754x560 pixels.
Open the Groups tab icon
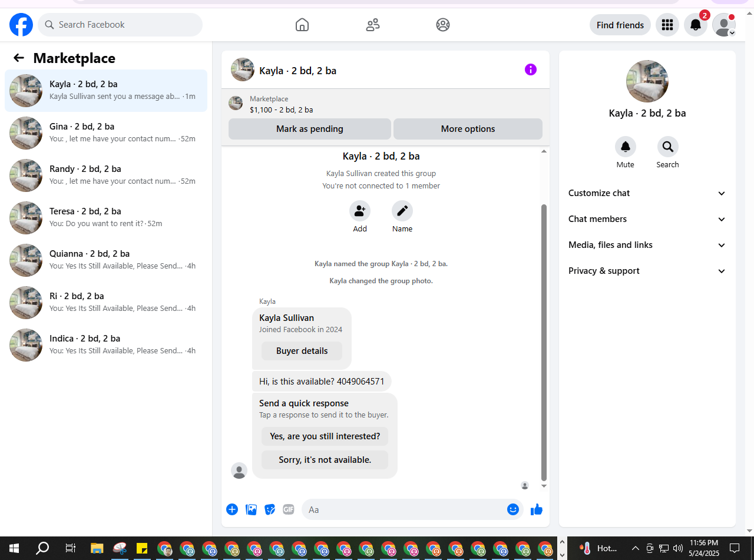[443, 25]
